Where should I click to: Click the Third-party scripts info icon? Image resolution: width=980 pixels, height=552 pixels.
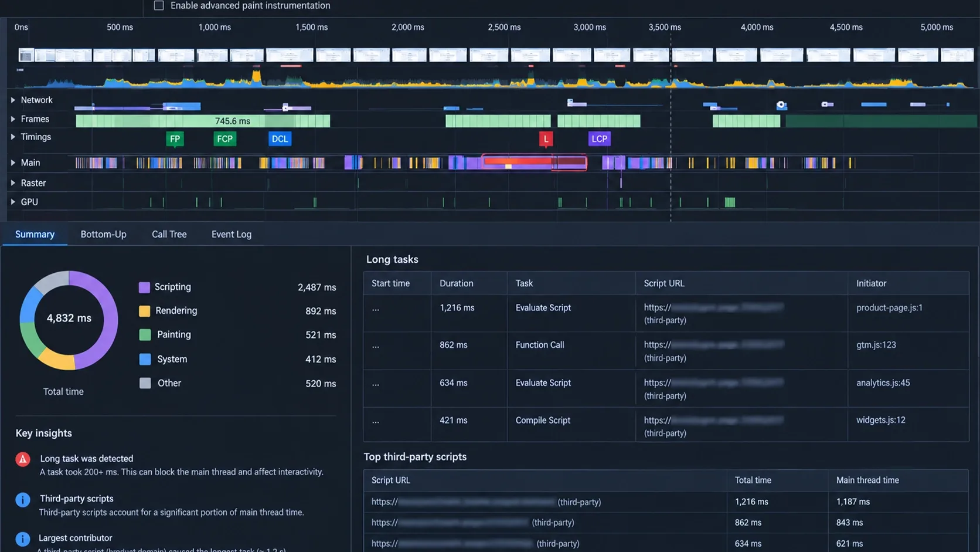coord(23,500)
